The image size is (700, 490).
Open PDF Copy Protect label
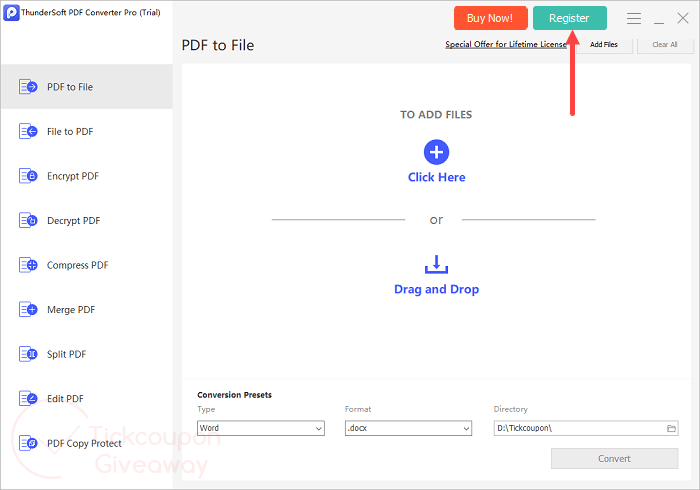(84, 444)
